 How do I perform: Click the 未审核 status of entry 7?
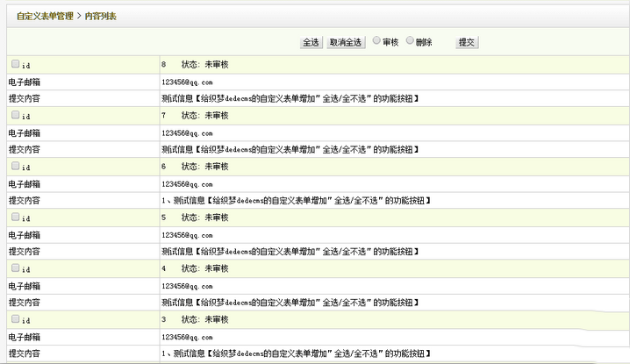click(x=216, y=116)
